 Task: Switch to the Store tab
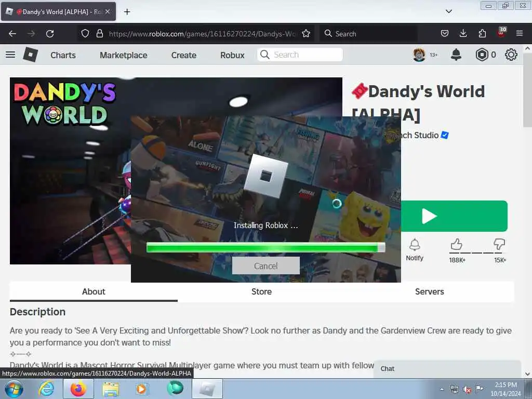point(262,292)
